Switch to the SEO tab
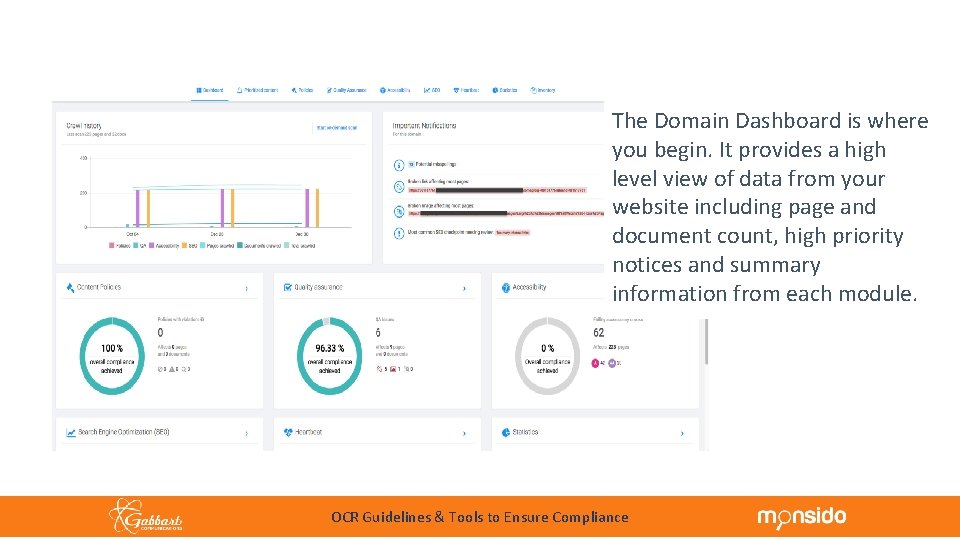Screen dimensions: 960x540 click(432, 90)
